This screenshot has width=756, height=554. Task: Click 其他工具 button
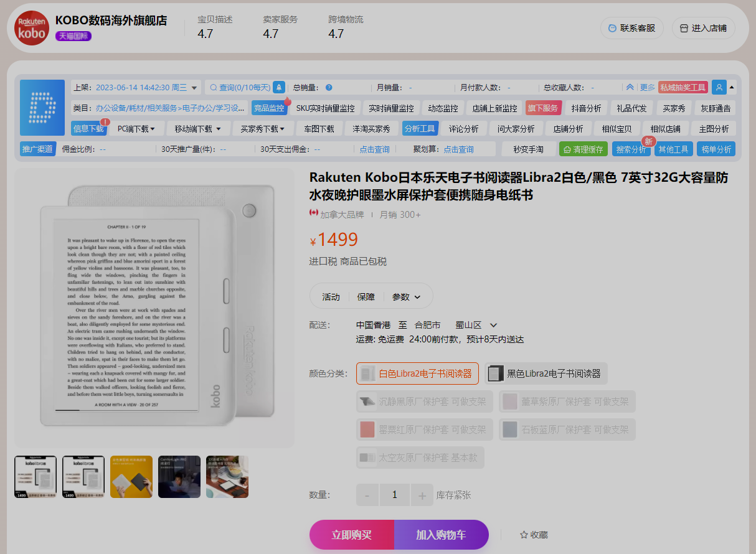tap(673, 149)
